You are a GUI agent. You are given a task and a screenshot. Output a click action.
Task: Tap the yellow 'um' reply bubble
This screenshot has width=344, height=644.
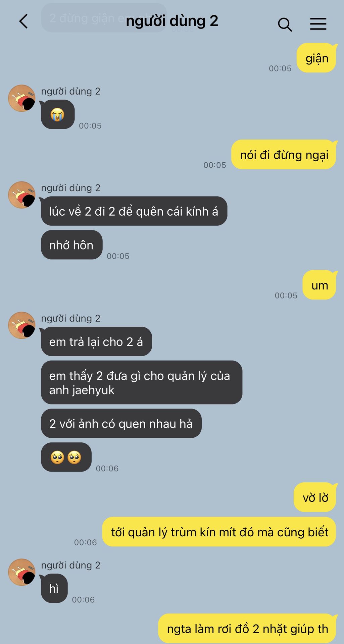(x=320, y=285)
